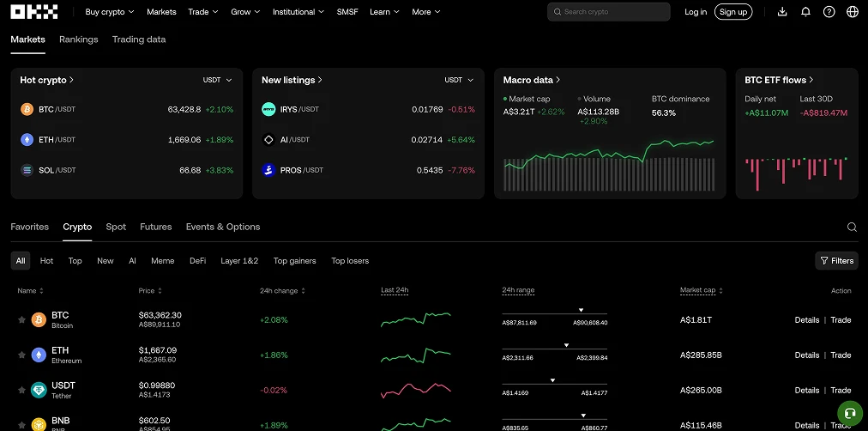Click the OKX logo

33,12
